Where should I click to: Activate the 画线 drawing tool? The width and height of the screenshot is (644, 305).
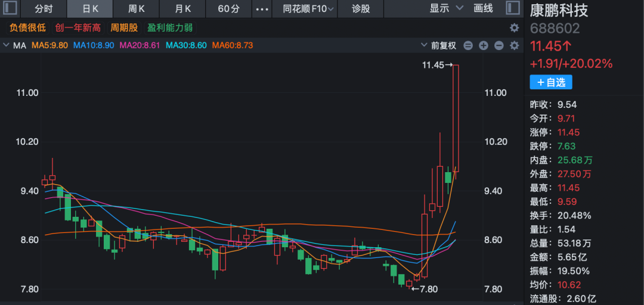pyautogui.click(x=483, y=8)
